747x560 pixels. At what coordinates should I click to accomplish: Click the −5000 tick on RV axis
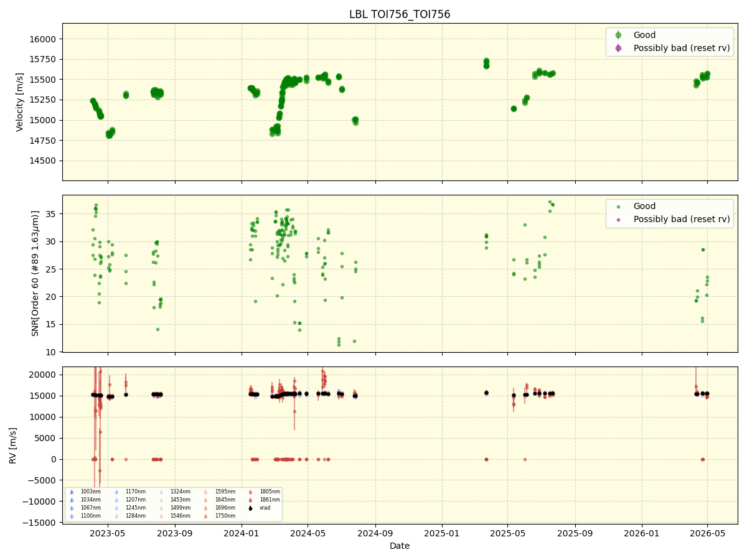[42, 480]
